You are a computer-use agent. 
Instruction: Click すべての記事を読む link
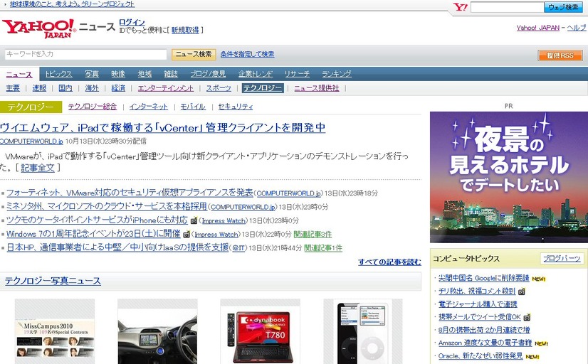coord(389,262)
